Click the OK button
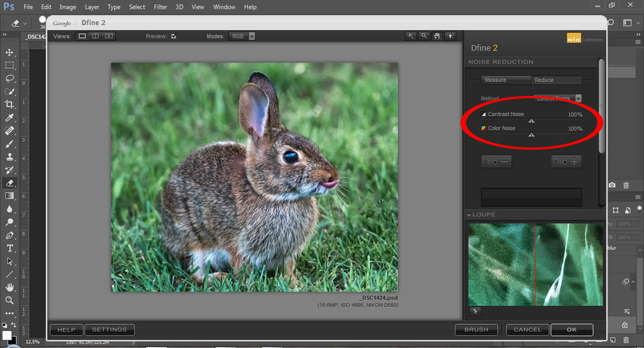Viewport: 644px width, 348px height. [x=571, y=329]
